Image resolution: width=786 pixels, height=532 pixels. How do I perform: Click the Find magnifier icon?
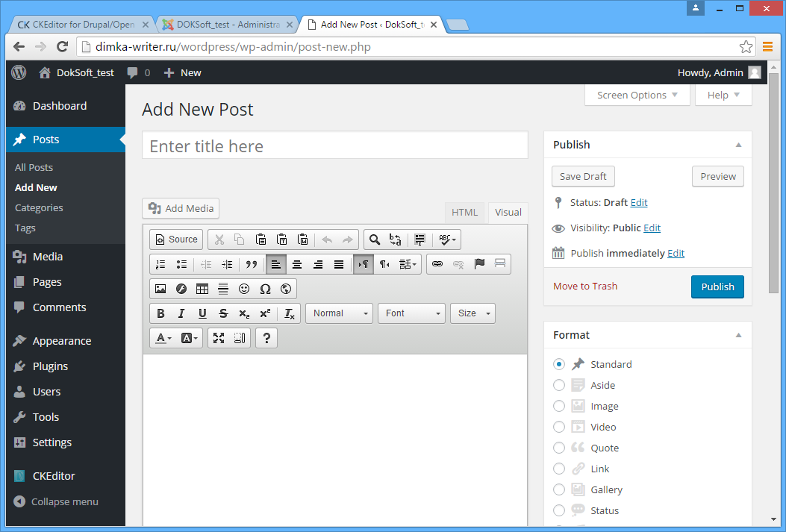(x=375, y=240)
